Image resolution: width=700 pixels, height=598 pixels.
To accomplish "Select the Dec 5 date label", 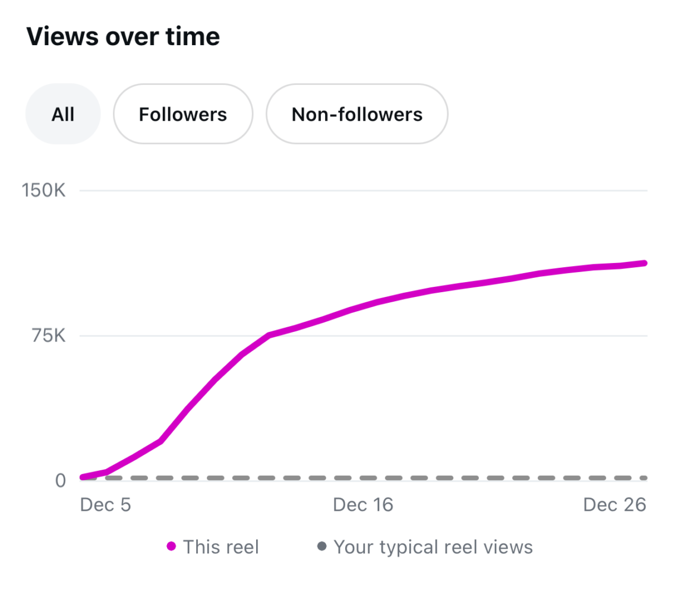I will click(x=105, y=505).
